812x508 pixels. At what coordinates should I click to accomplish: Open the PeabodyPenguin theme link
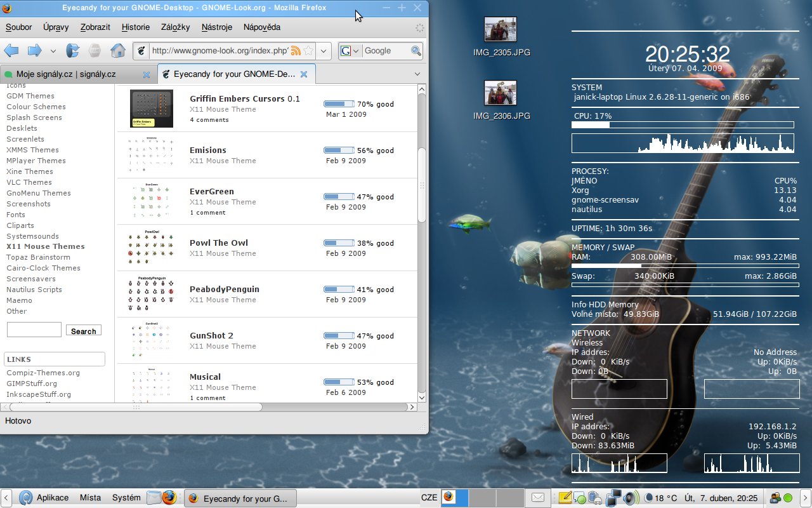pos(225,289)
